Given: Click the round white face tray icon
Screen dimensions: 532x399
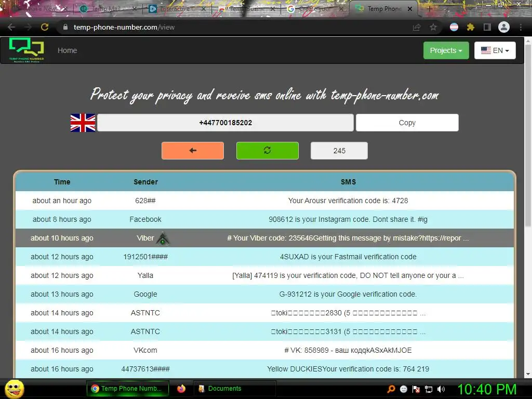Looking at the screenshot, I should (403, 389).
